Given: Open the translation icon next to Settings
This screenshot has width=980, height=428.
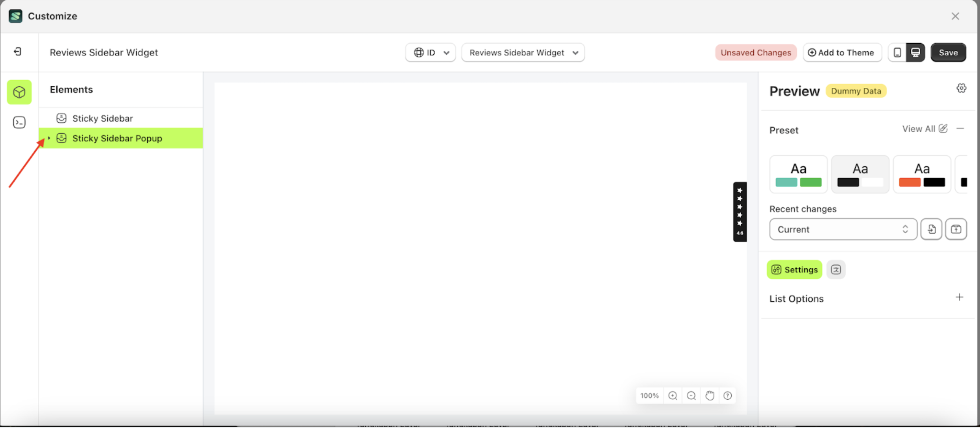Looking at the screenshot, I should click(836, 269).
